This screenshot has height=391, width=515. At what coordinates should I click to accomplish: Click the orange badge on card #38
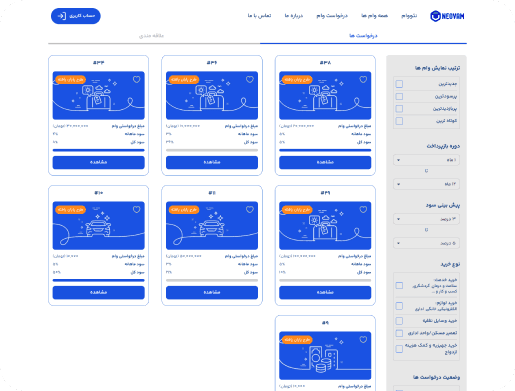tap(297, 80)
